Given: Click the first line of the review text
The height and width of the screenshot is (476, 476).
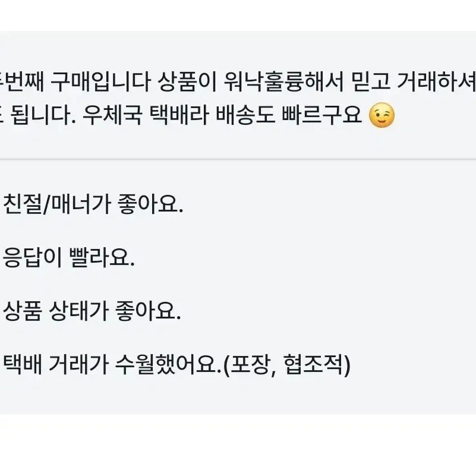Looking at the screenshot, I should point(238,81).
